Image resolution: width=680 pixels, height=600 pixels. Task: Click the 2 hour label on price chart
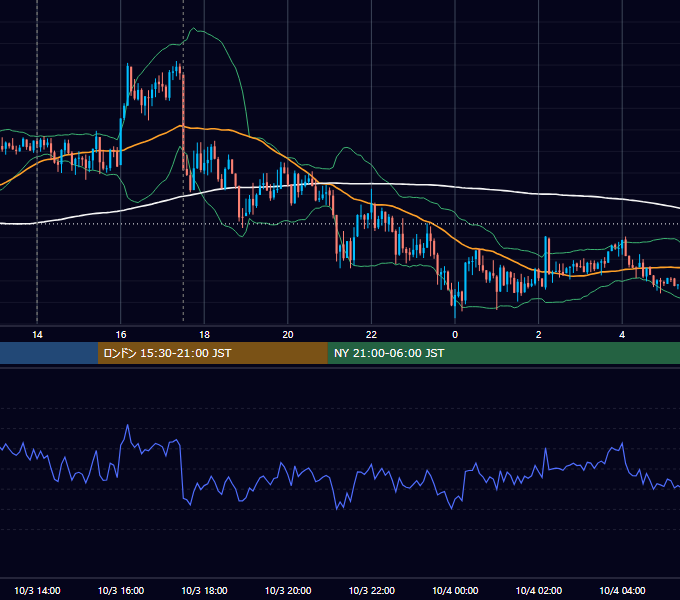tap(539, 335)
